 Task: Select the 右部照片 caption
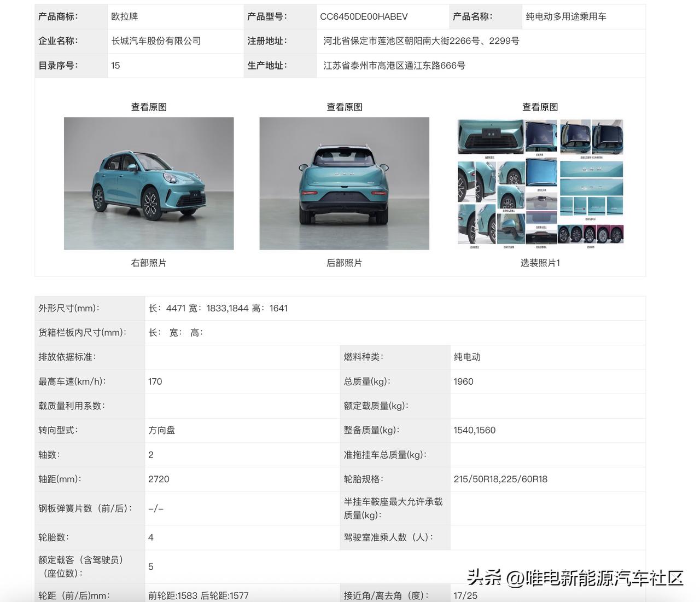click(x=149, y=263)
